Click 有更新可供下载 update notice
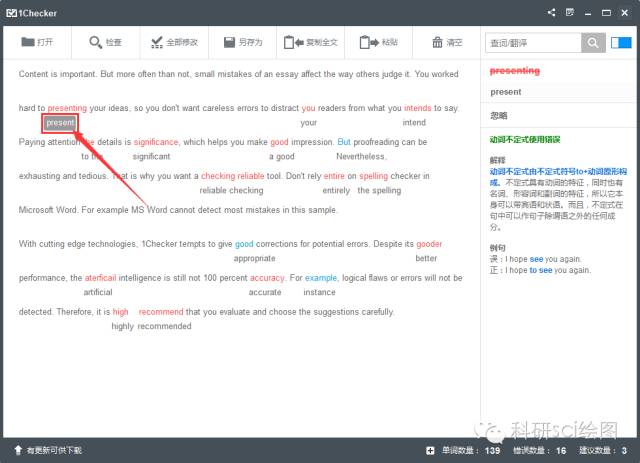 pos(54,450)
